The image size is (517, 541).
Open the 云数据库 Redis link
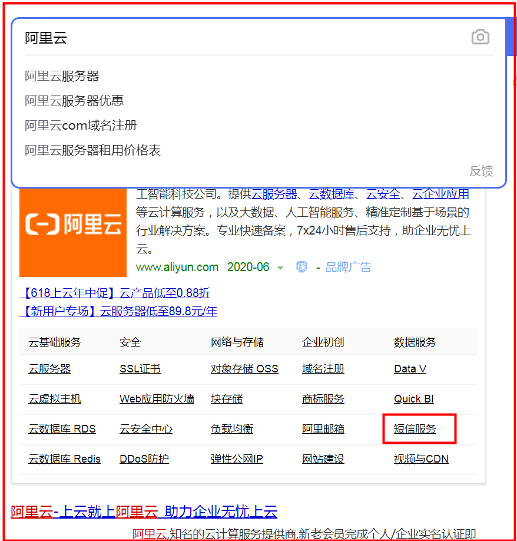pyautogui.click(x=64, y=459)
